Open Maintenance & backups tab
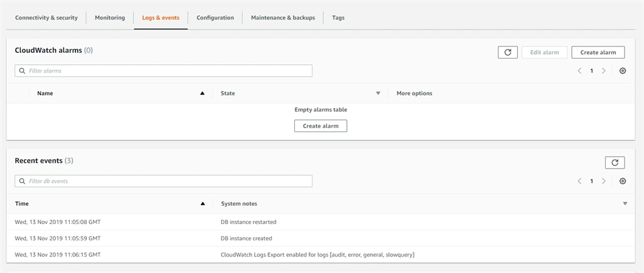 283,18
